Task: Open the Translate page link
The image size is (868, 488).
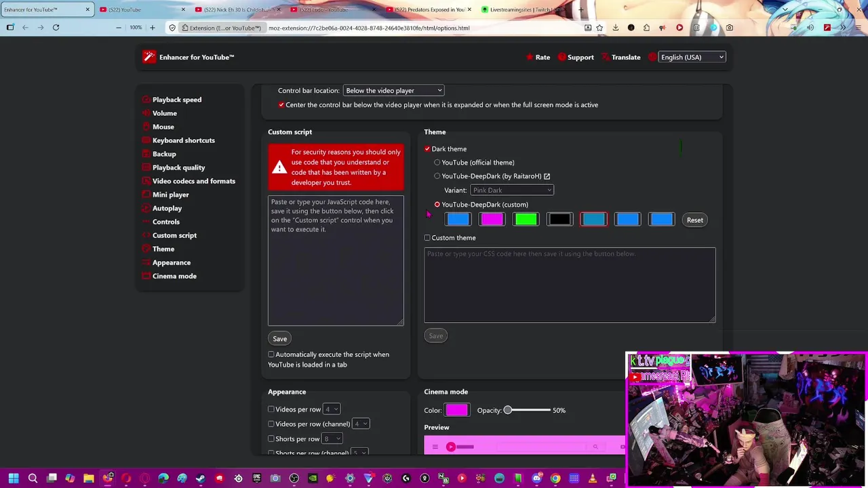Action: click(620, 58)
